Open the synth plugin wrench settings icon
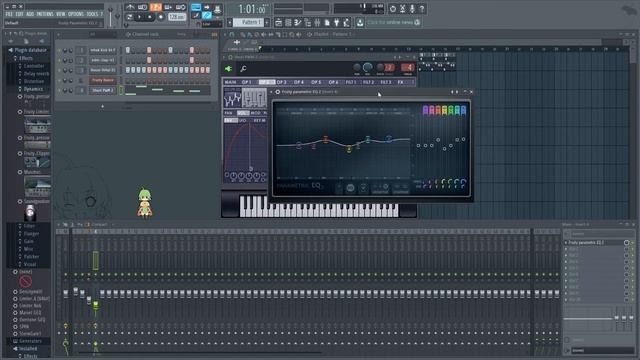This screenshot has width=640, height=360. click(x=243, y=69)
